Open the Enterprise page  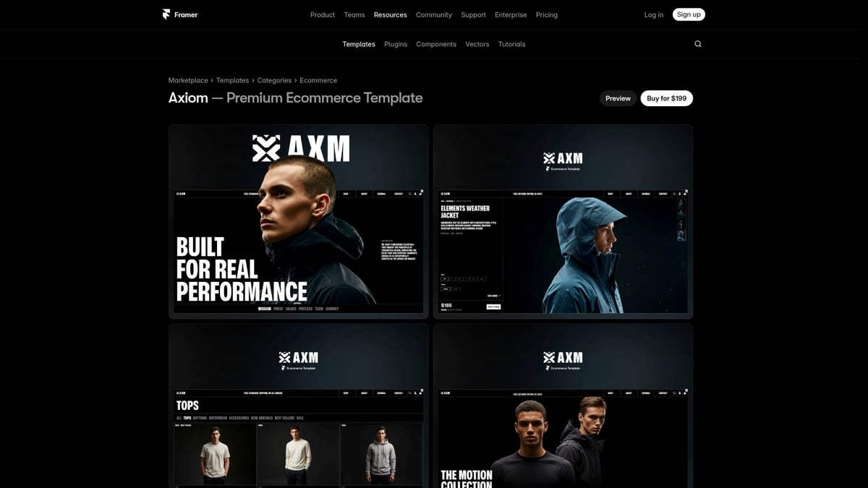point(511,14)
